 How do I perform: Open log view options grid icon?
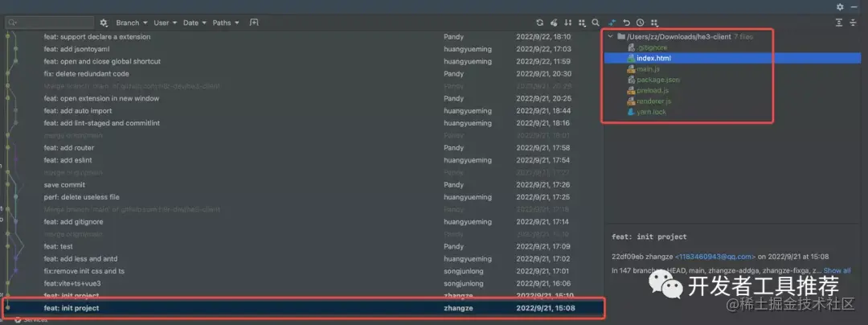(582, 23)
